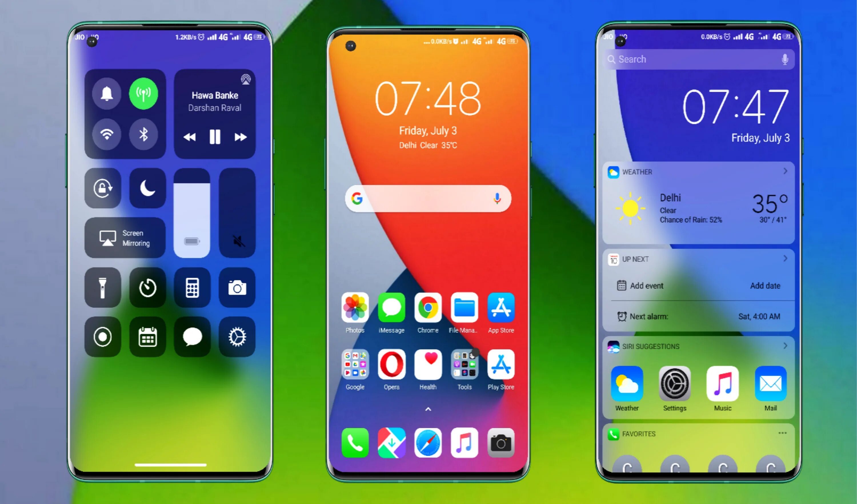
Task: Drag brightness slider in control center
Action: click(x=192, y=216)
